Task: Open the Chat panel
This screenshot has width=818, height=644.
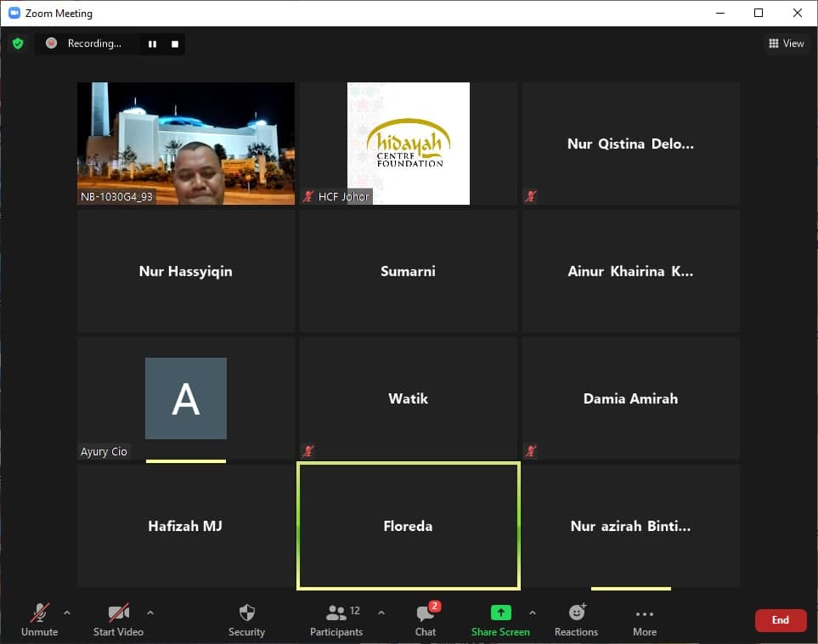Action: 426,619
